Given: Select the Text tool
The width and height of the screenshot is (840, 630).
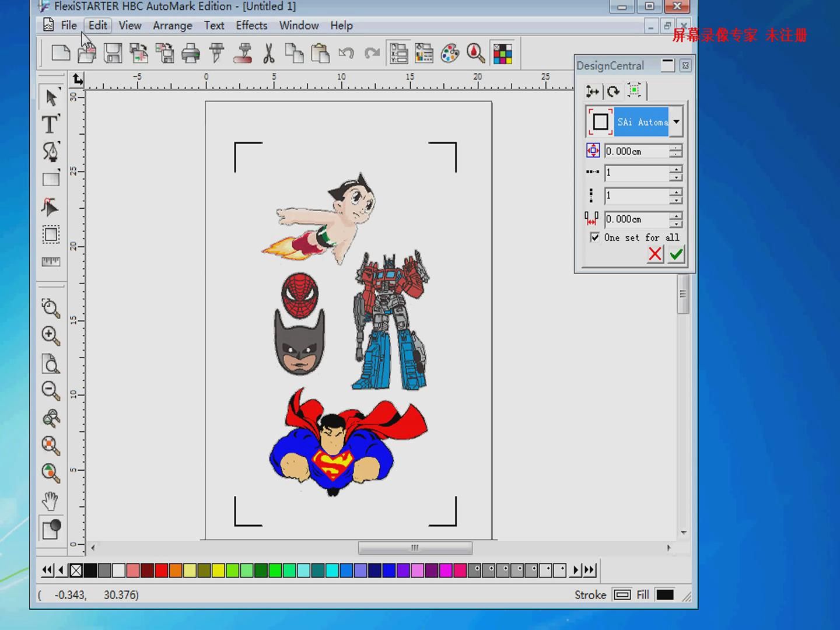Looking at the screenshot, I should point(51,124).
